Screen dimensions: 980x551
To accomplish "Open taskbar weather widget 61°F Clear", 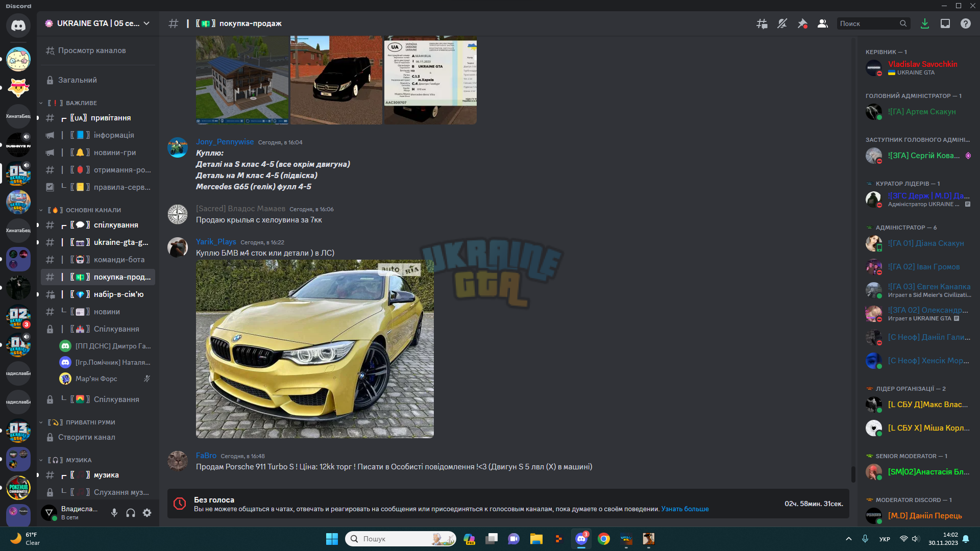I will tap(26, 539).
